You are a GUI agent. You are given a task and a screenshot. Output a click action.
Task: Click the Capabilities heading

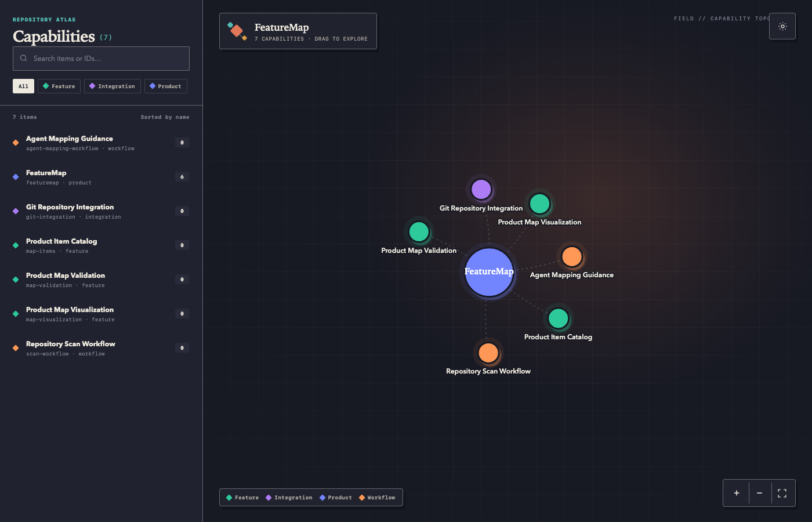click(54, 37)
